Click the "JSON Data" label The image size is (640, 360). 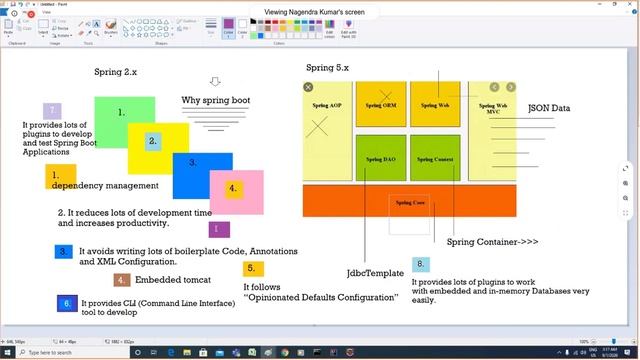point(549,108)
